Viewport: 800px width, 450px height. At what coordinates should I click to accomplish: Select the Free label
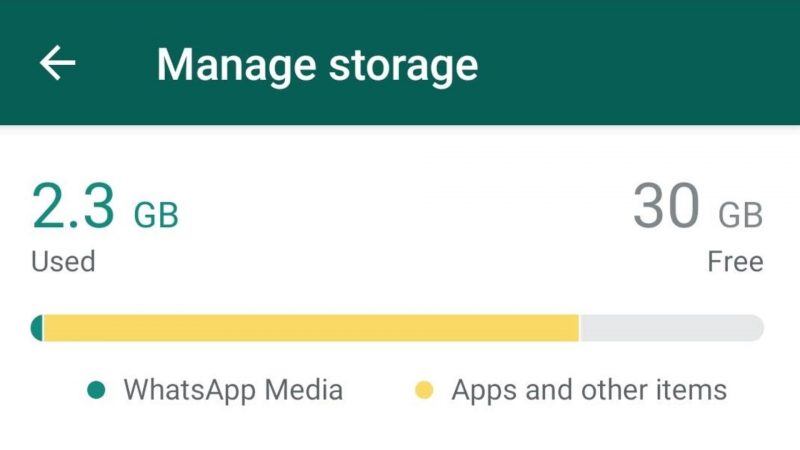735,262
